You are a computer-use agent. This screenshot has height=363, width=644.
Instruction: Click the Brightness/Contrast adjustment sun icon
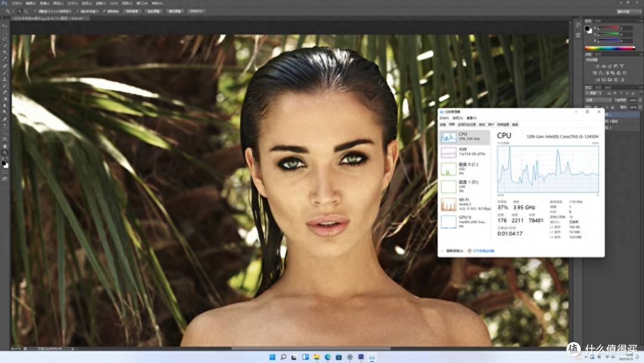pyautogui.click(x=597, y=66)
